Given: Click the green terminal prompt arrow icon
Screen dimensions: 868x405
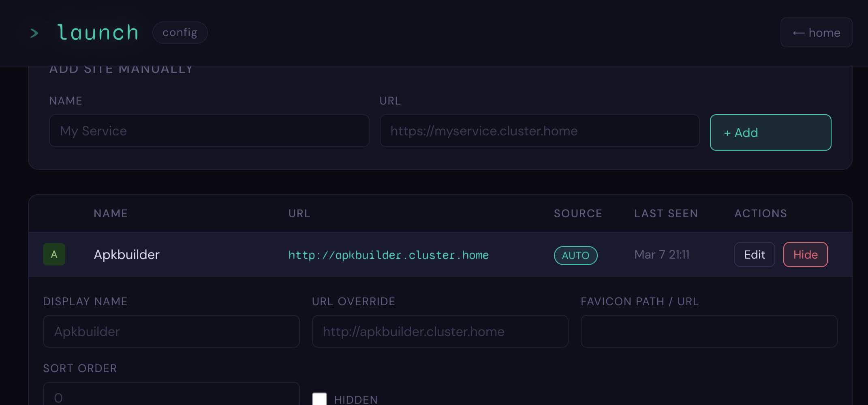Looking at the screenshot, I should 34,32.
